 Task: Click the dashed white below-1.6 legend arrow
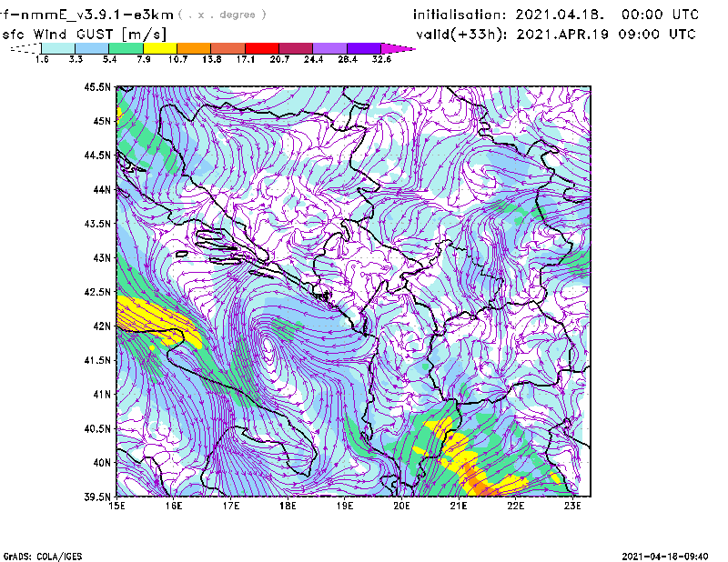(26, 48)
